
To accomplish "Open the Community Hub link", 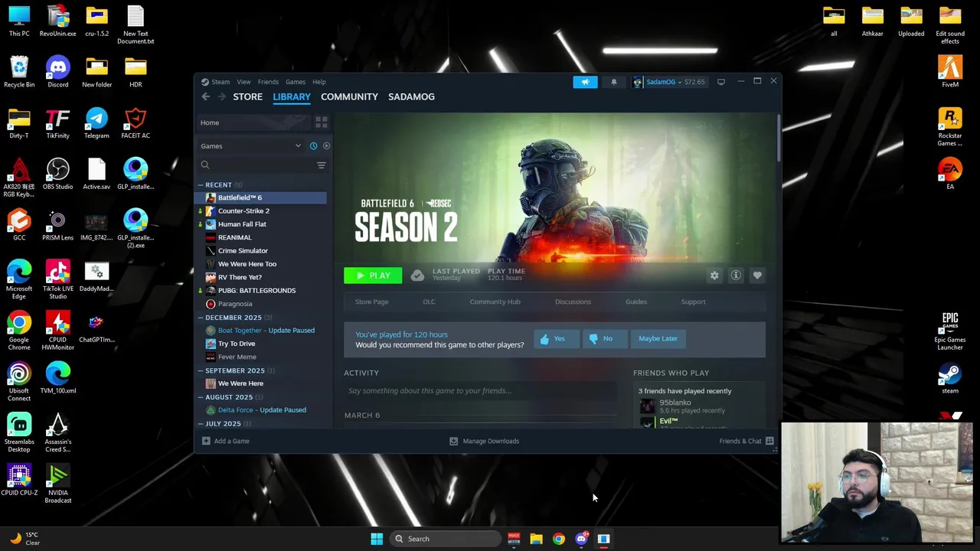I will [495, 302].
